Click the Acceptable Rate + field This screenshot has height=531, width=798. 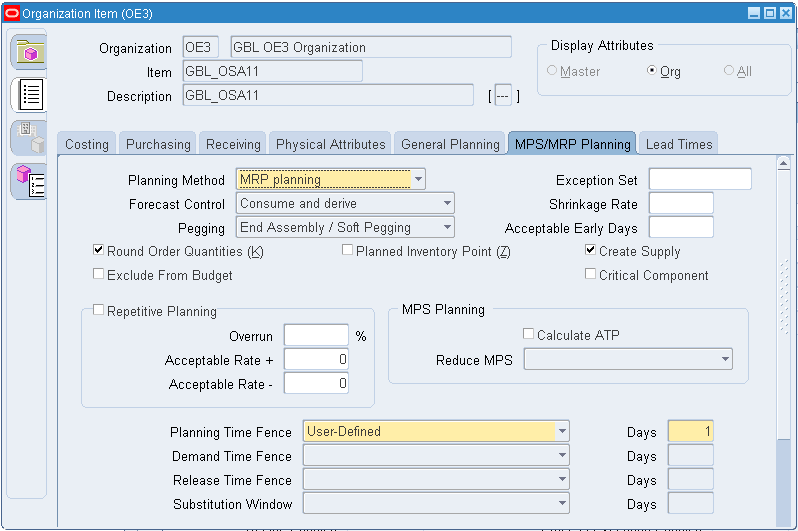point(317,359)
